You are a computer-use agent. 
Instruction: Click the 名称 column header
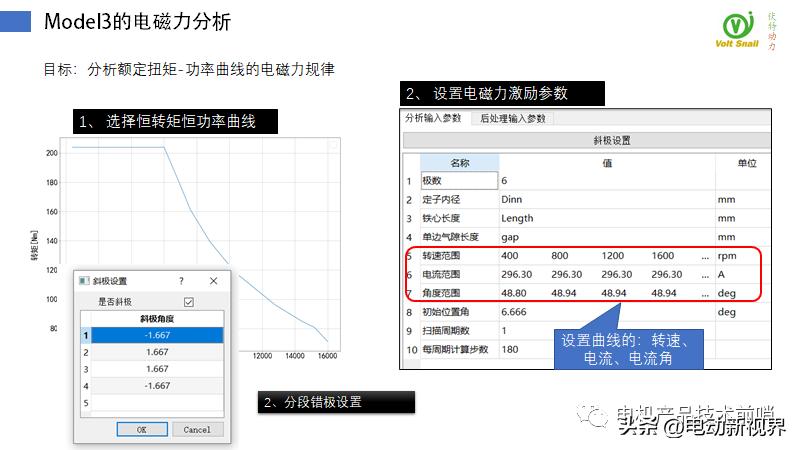pyautogui.click(x=460, y=163)
